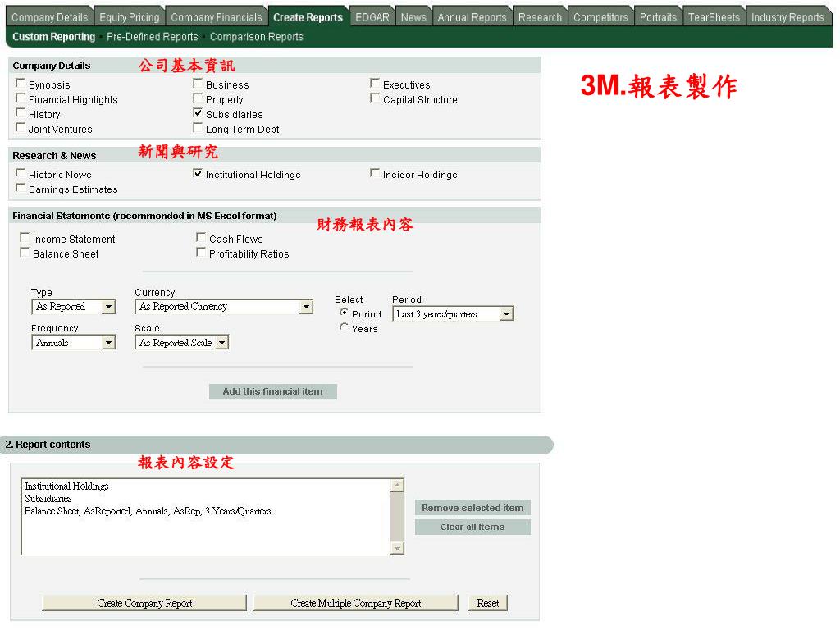Open the Frequency dropdown
Screen dimensions: 840x630
(73, 342)
